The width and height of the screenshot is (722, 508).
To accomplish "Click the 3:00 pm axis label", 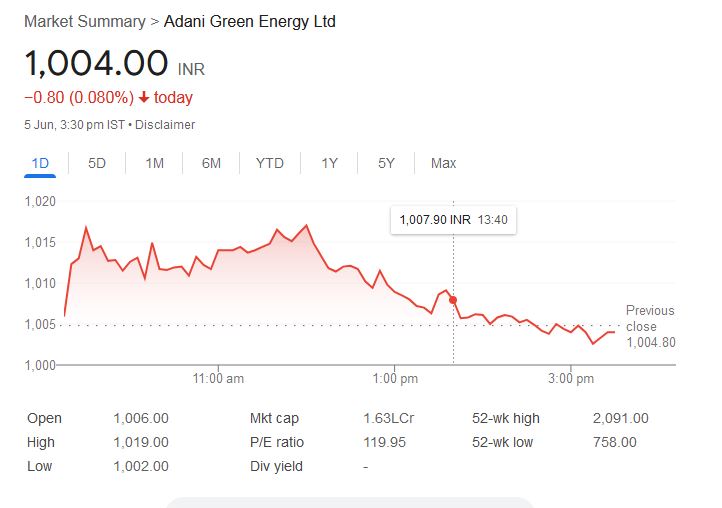I will [572, 379].
